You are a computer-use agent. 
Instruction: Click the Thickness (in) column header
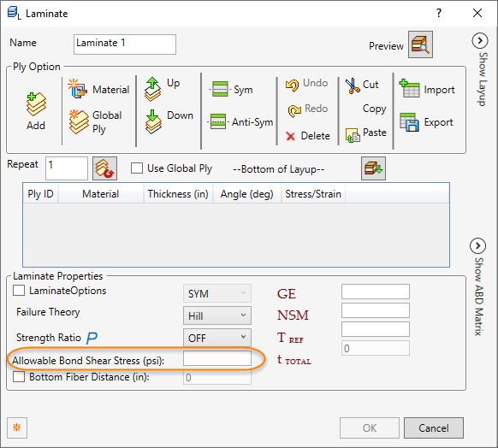tap(178, 193)
